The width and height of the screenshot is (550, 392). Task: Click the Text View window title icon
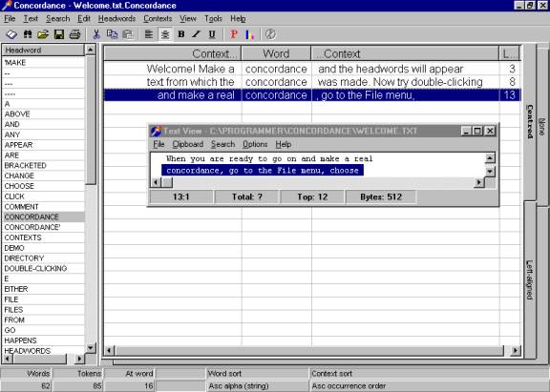pyautogui.click(x=156, y=131)
